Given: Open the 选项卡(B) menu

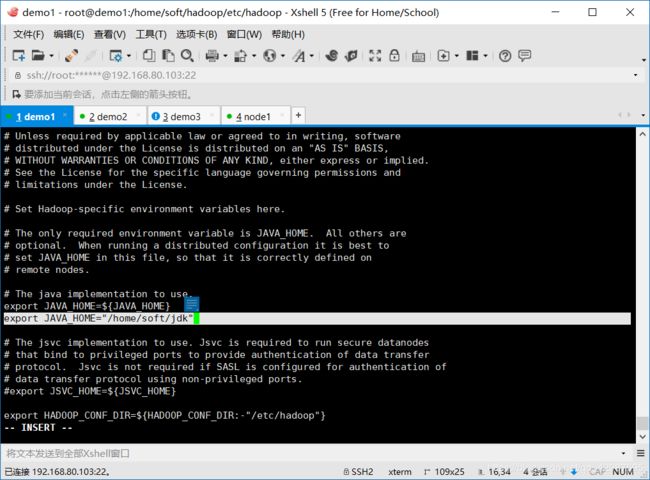Looking at the screenshot, I should 196,34.
